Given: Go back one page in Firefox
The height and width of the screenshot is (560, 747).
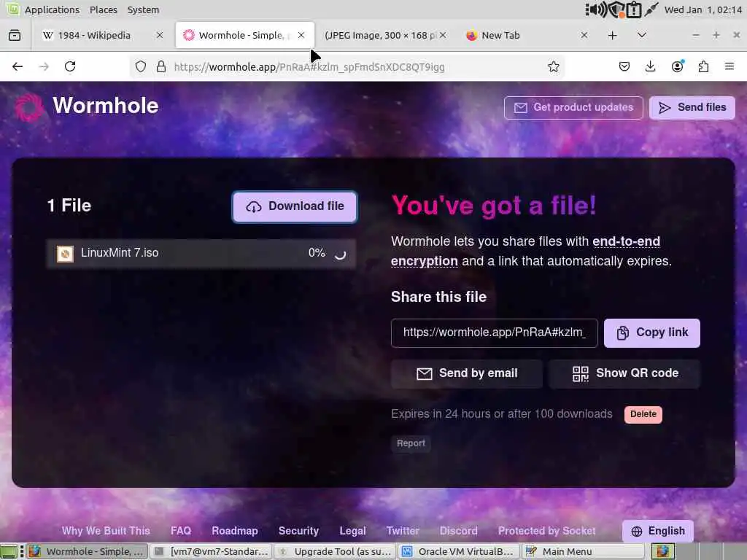Looking at the screenshot, I should click(18, 66).
